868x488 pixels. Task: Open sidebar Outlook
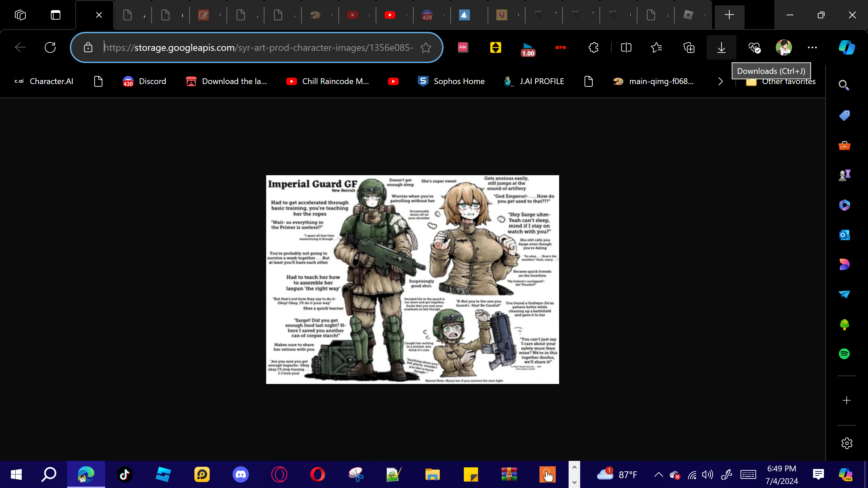tap(844, 235)
